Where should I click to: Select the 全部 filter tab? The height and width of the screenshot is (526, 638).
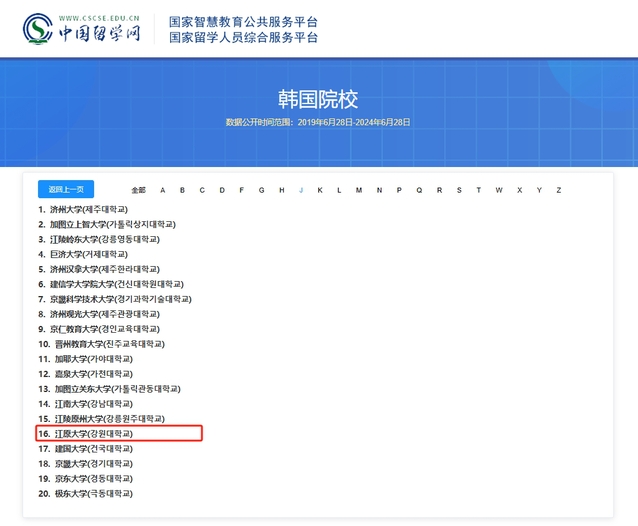tap(138, 190)
